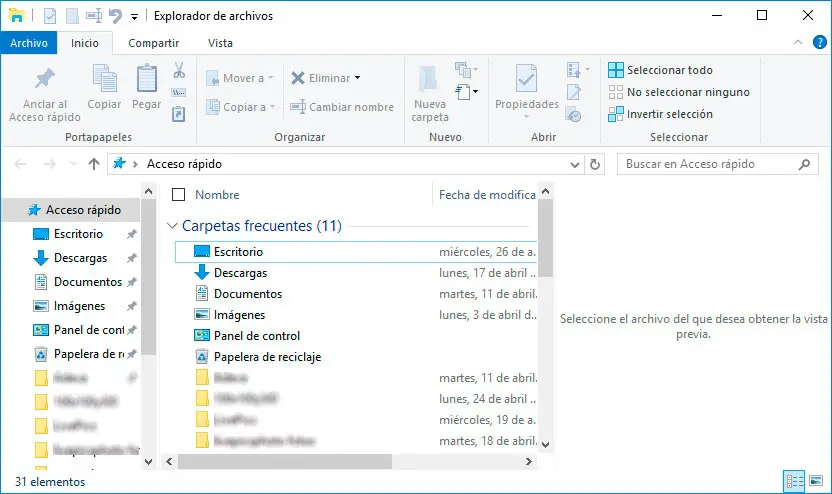
Task: Open the customize quick access toolbar dropdown
Action: (x=134, y=17)
